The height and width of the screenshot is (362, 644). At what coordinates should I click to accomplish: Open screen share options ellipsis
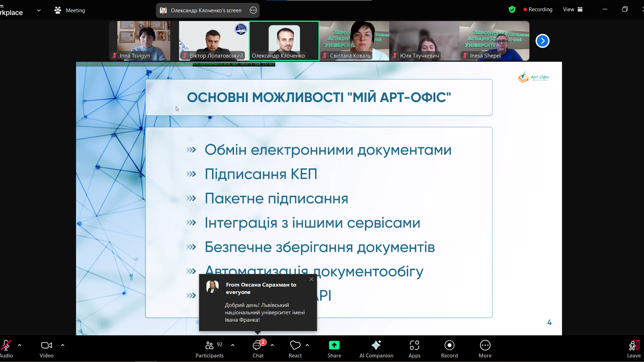click(x=253, y=11)
